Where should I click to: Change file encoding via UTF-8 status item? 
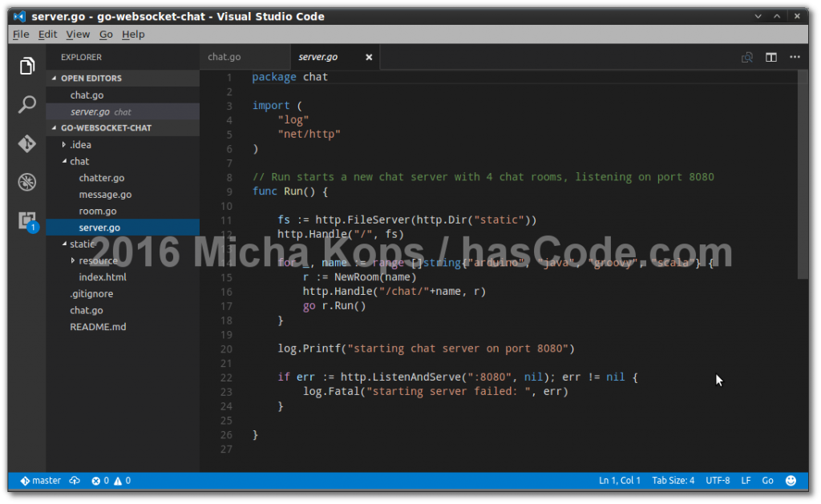(x=718, y=480)
